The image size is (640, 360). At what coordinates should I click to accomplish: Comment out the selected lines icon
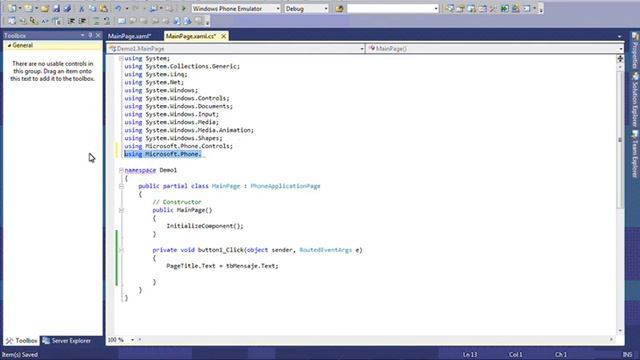point(96,20)
